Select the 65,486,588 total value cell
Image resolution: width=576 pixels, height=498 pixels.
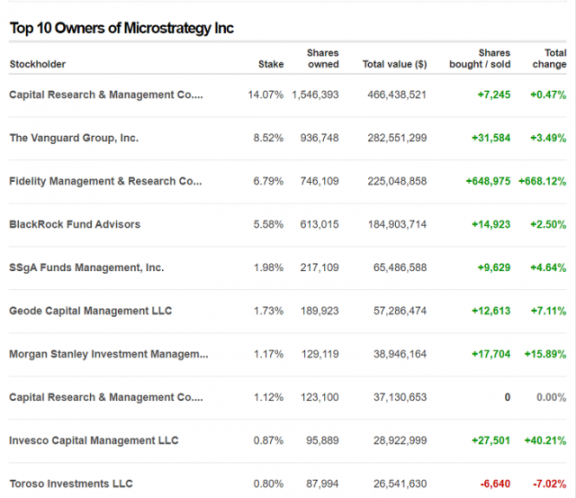(x=400, y=267)
